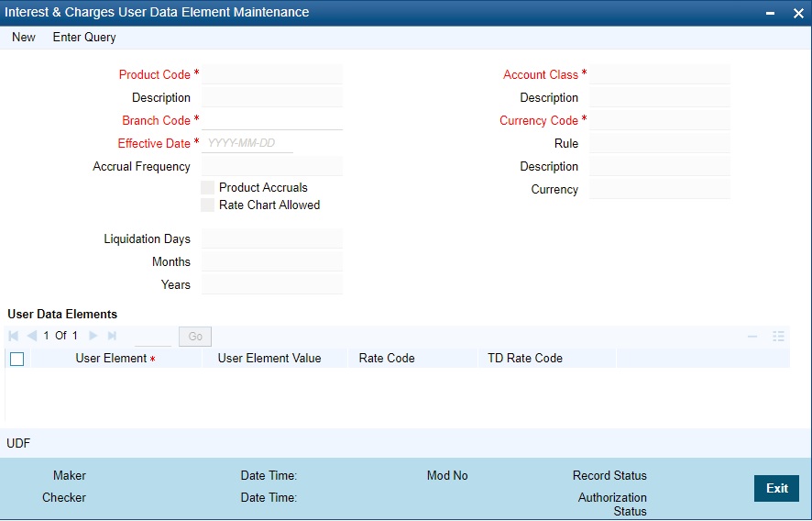Go to previous page of User Data Elements
Screen dimensions: 812x521
click(x=31, y=336)
